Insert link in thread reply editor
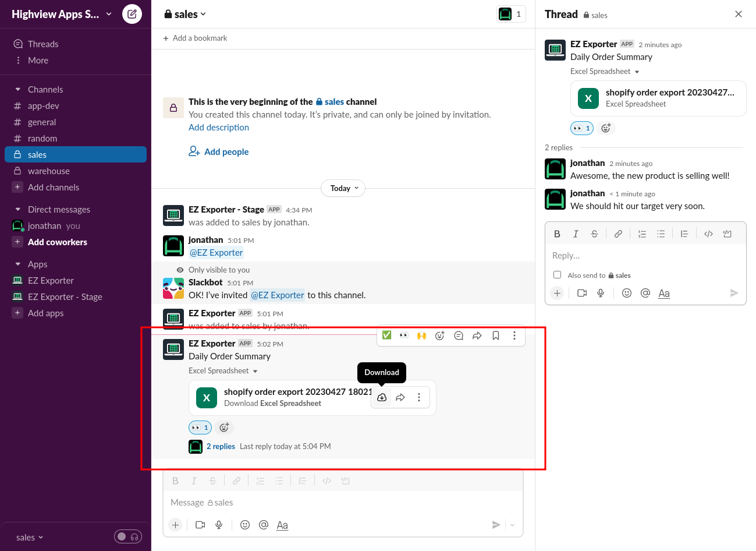This screenshot has height=551, width=756. point(618,234)
